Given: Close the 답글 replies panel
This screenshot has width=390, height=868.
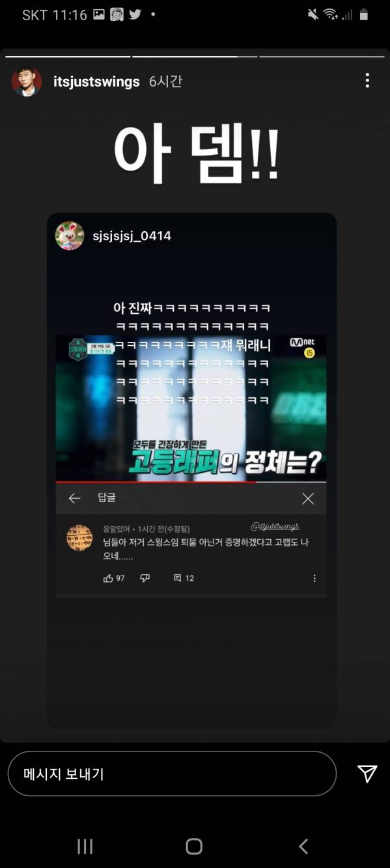Looking at the screenshot, I should (308, 498).
